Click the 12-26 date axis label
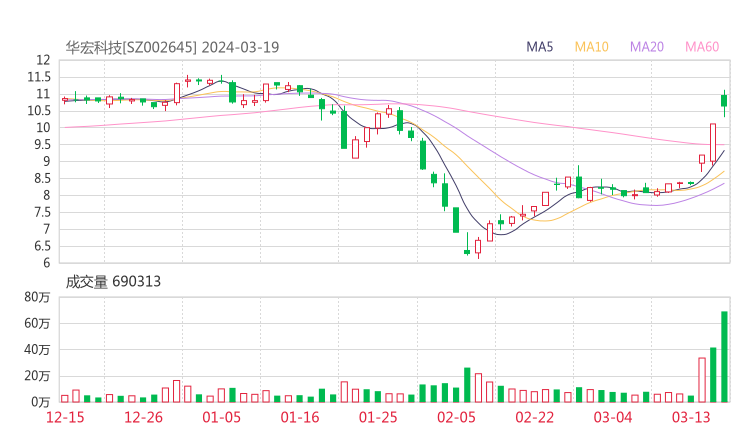 143,417
